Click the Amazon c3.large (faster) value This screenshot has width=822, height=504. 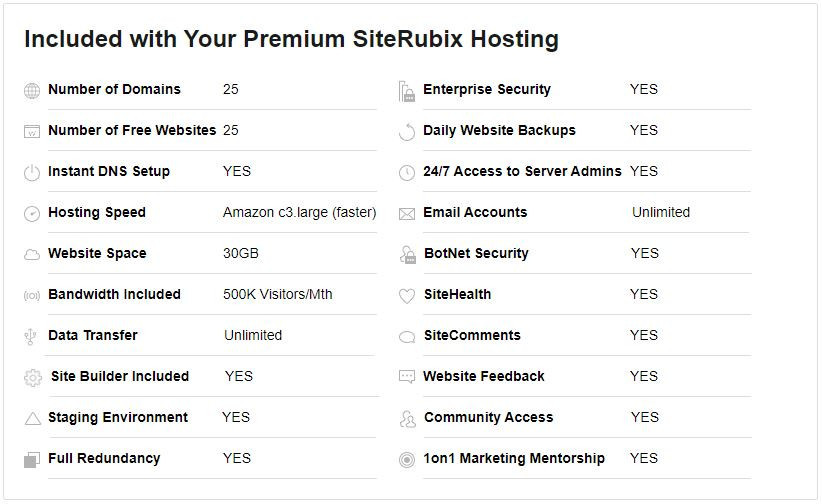coord(299,212)
